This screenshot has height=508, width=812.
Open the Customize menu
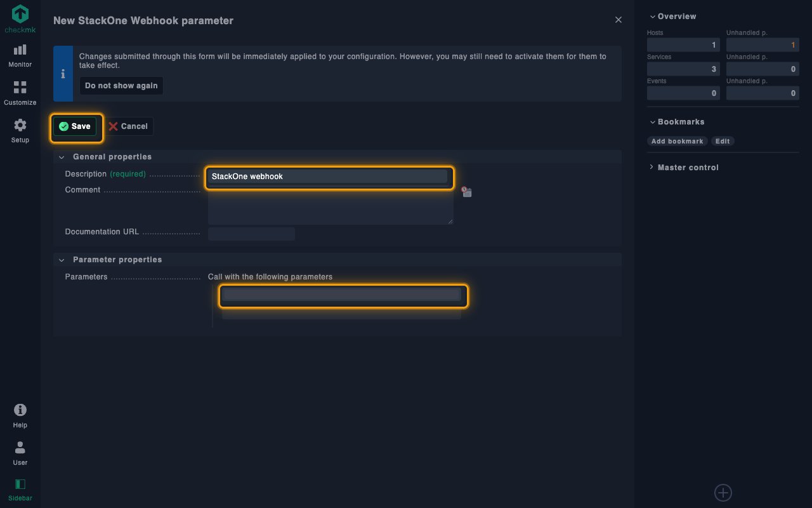[x=20, y=93]
